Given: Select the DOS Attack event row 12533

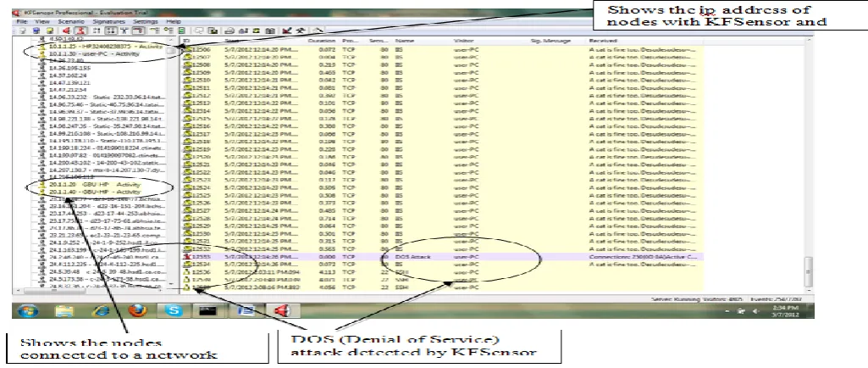Looking at the screenshot, I should point(443,257).
